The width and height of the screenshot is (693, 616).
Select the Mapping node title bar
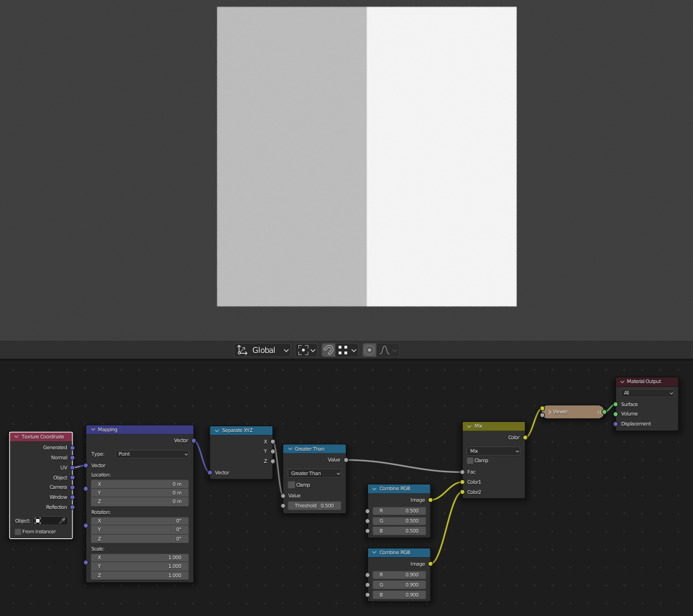click(139, 430)
